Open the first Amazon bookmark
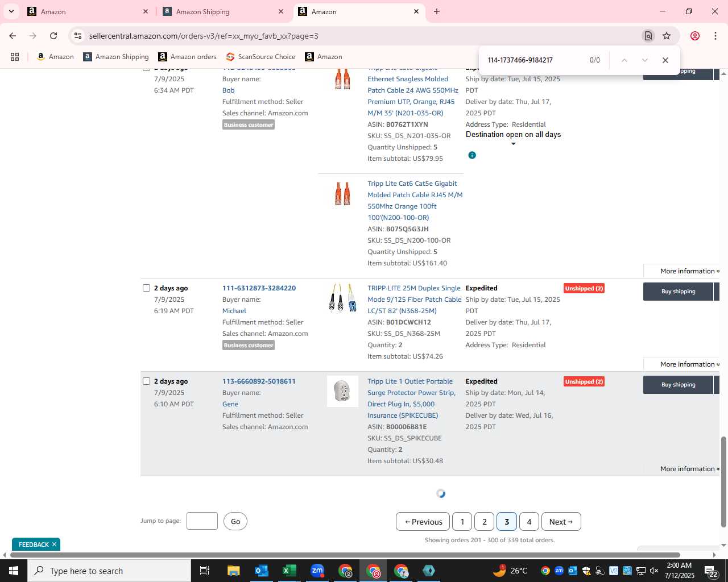Screen dimensions: 728x582 coord(55,57)
